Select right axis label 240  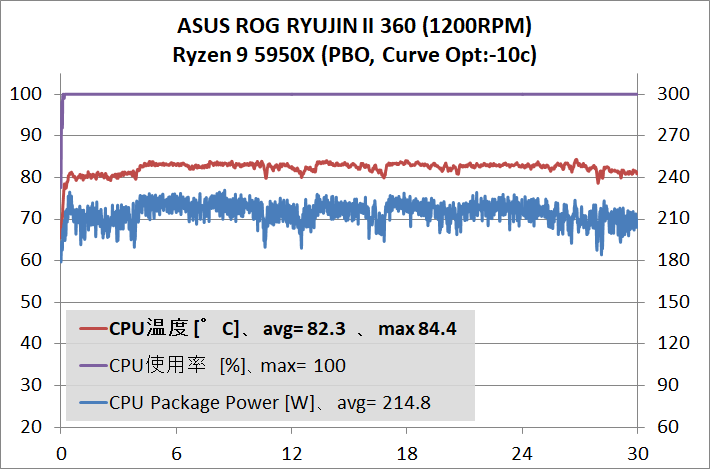[673, 177]
